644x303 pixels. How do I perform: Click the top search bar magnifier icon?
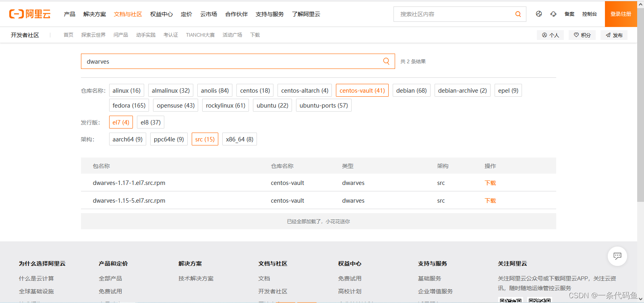coord(518,14)
